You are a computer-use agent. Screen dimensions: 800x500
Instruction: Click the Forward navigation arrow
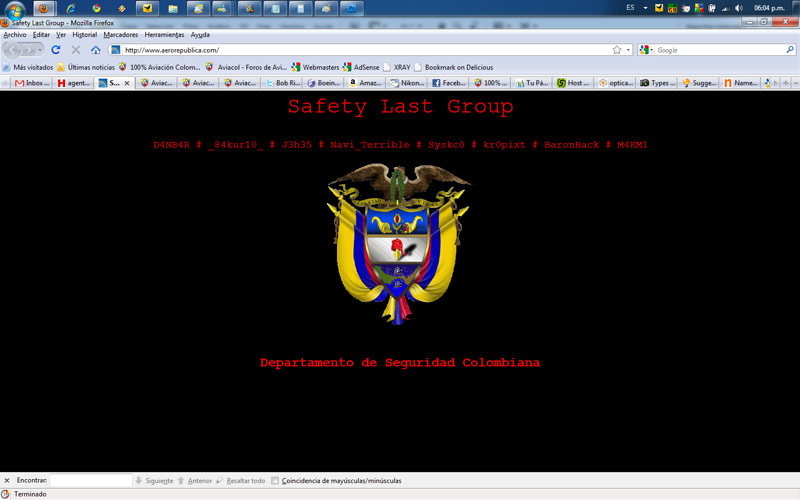tap(28, 50)
